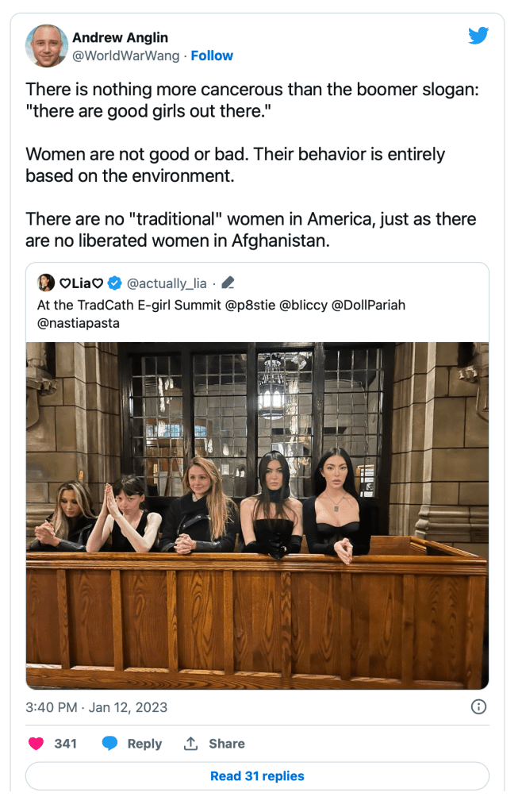This screenshot has width=522, height=812.
Task: Click the pencil icon in quoted tweet
Action: pos(228,283)
